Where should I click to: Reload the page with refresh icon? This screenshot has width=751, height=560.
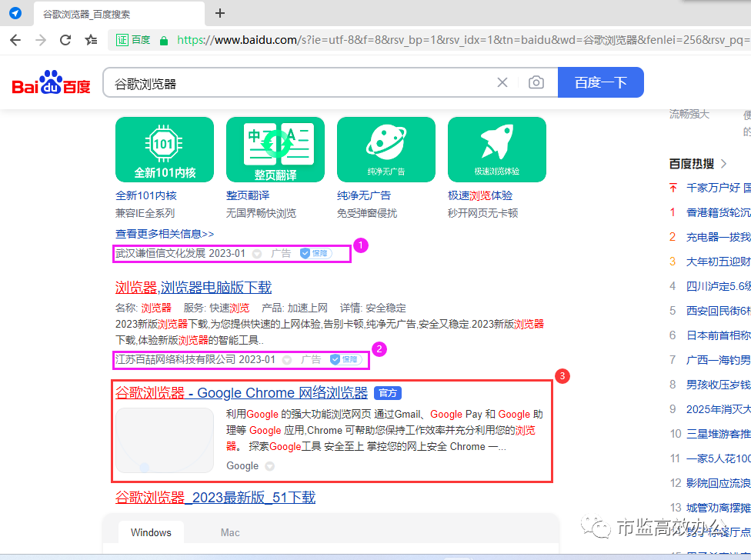click(65, 40)
